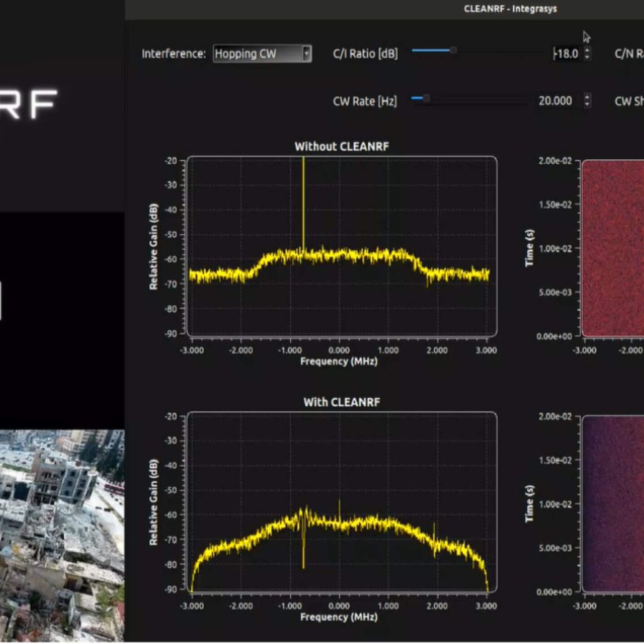The width and height of the screenshot is (644, 644).
Task: Select the upper red waterfall plot
Action: click(x=612, y=248)
